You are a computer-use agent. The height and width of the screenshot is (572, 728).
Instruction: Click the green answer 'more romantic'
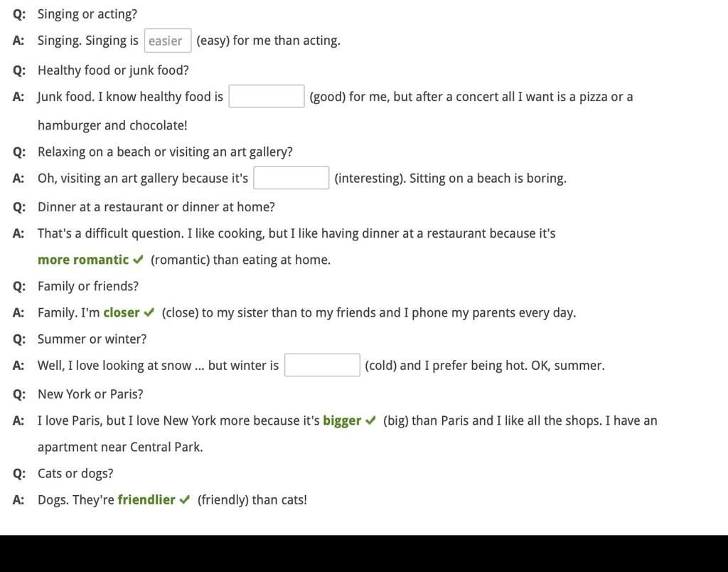click(x=83, y=259)
